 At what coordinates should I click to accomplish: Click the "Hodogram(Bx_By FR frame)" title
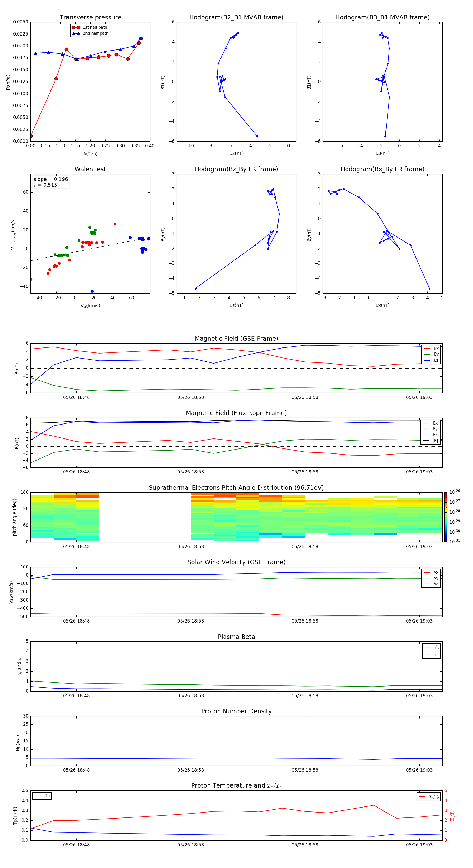point(382,169)
